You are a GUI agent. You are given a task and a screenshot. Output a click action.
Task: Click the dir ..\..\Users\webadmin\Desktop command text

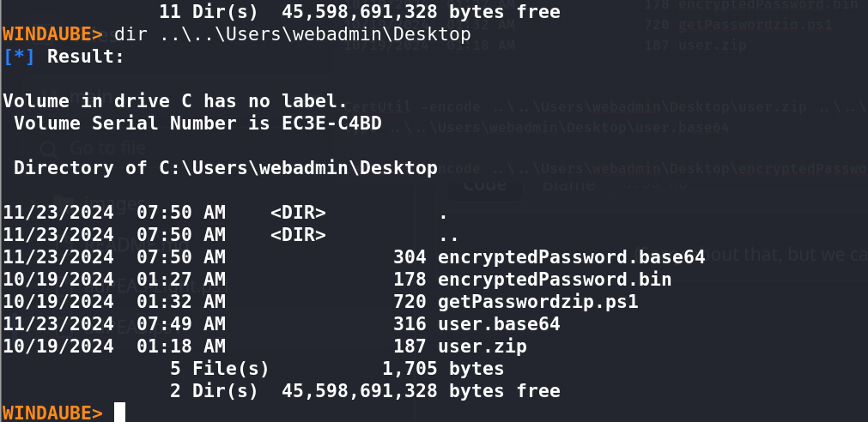(x=292, y=34)
